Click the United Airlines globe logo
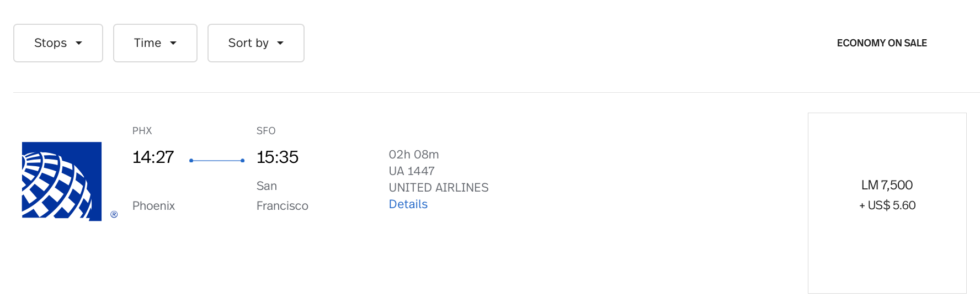The image size is (980, 307). coord(62,181)
